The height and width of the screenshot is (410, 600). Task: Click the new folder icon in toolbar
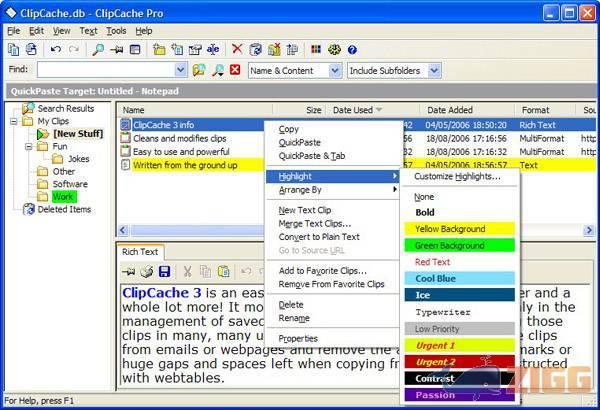[x=158, y=49]
